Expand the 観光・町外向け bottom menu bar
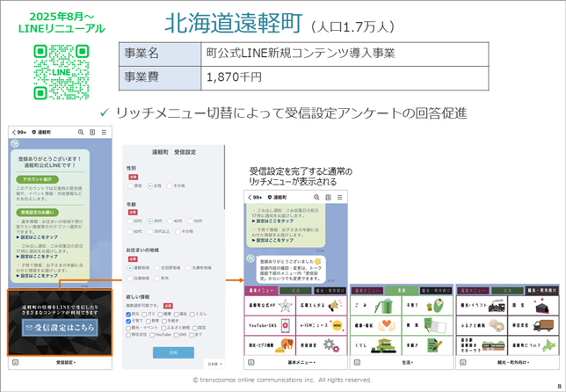Image resolution: width=566 pixels, height=392 pixels. coord(513,362)
